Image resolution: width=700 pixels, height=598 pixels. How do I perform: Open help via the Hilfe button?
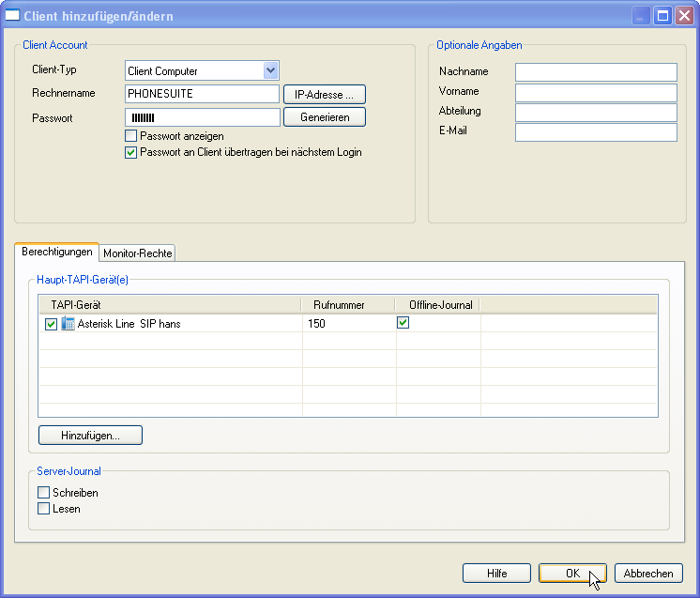click(496, 574)
